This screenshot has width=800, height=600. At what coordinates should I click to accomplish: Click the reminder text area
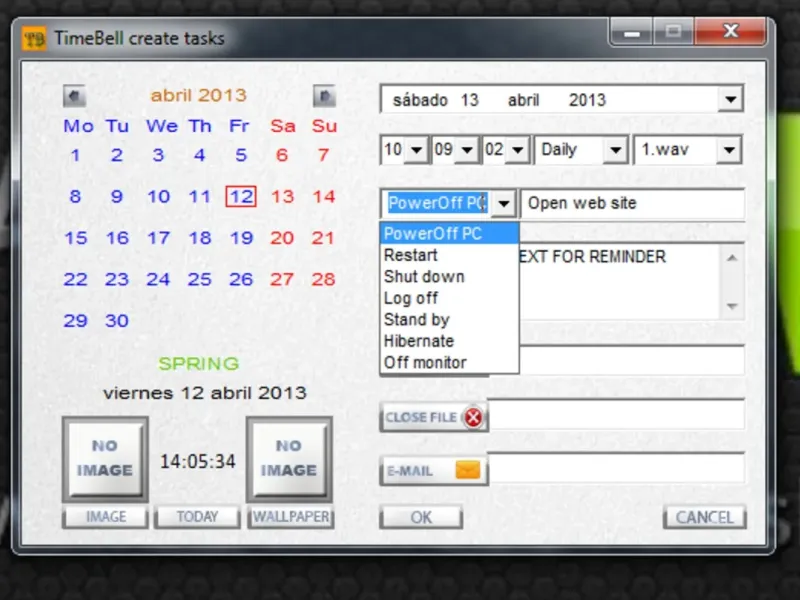click(617, 282)
